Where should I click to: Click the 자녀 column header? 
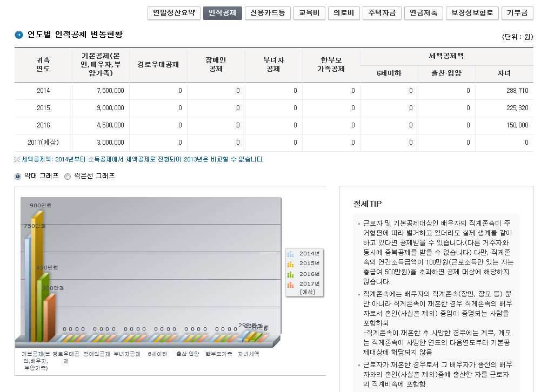504,73
